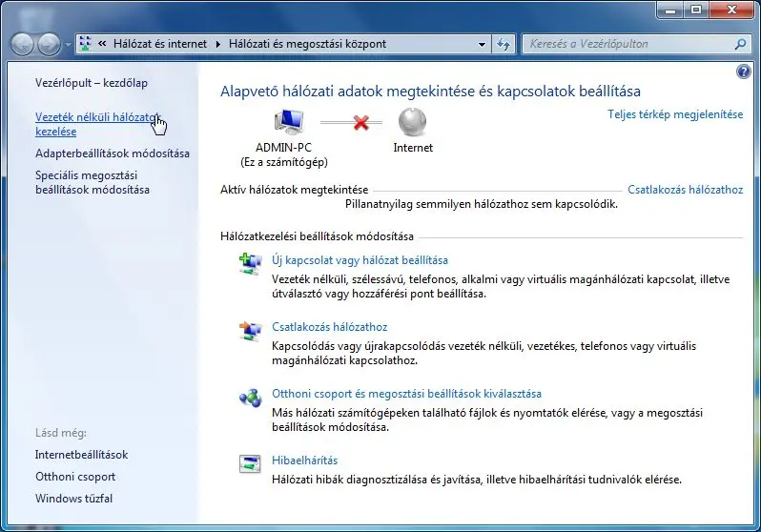Expand the arrow after Hálózat és internet breadcrumb
The width and height of the screenshot is (761, 532).
(x=217, y=44)
